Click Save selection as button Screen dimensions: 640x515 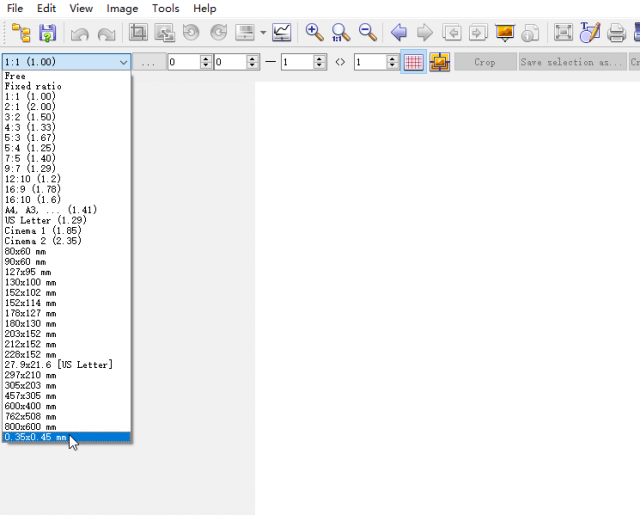pyautogui.click(x=571, y=62)
